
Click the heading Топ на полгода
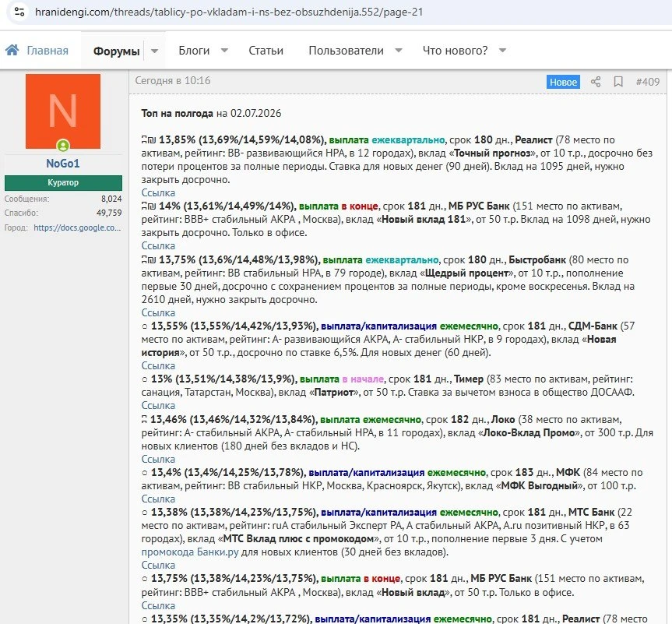click(177, 113)
